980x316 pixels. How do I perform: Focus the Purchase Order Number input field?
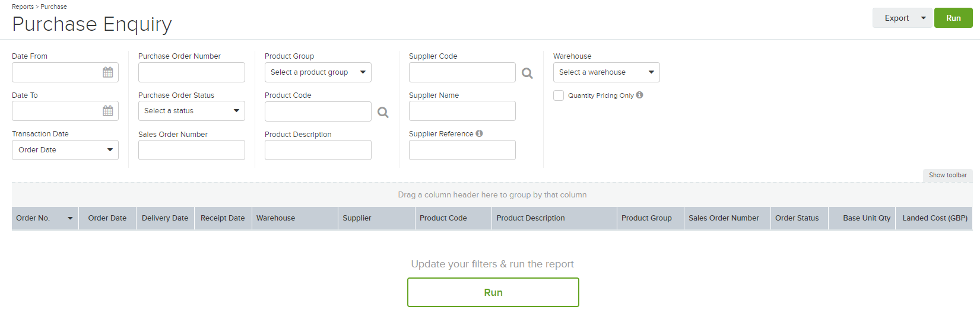coord(192,72)
